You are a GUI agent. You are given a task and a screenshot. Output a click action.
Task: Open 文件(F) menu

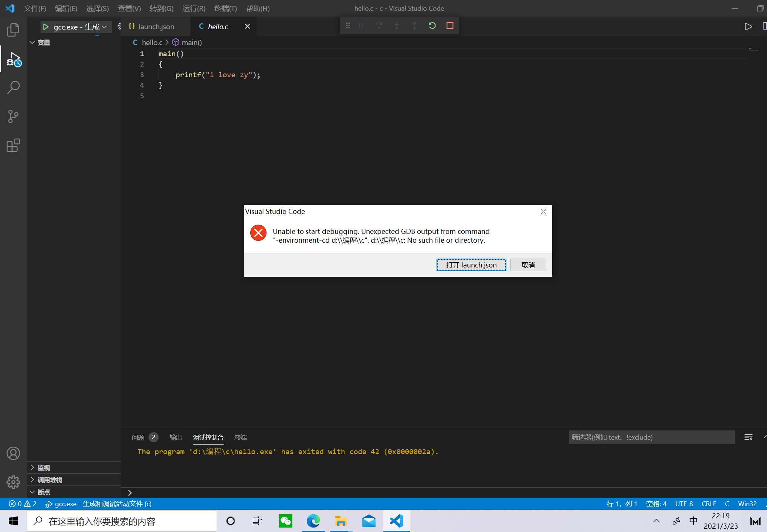35,8
